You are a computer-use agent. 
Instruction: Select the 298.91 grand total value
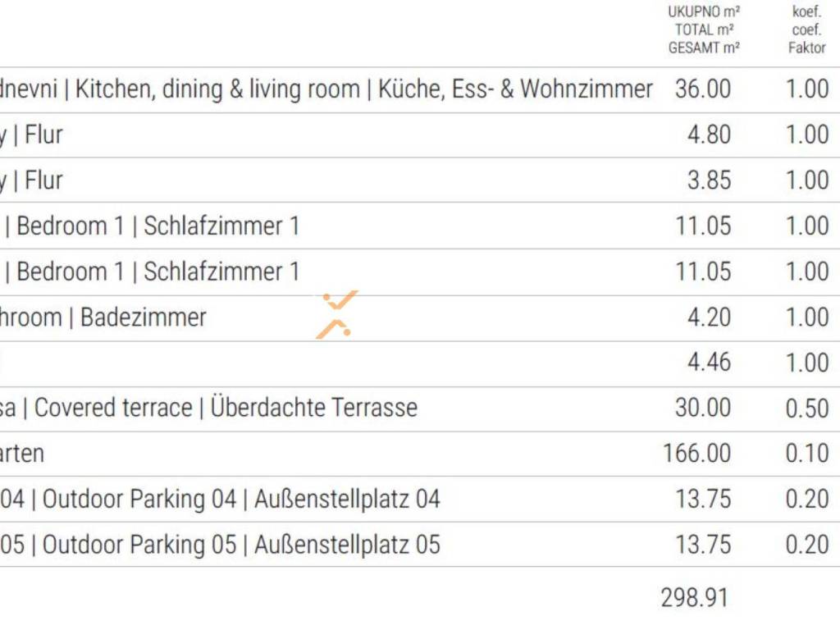(695, 598)
